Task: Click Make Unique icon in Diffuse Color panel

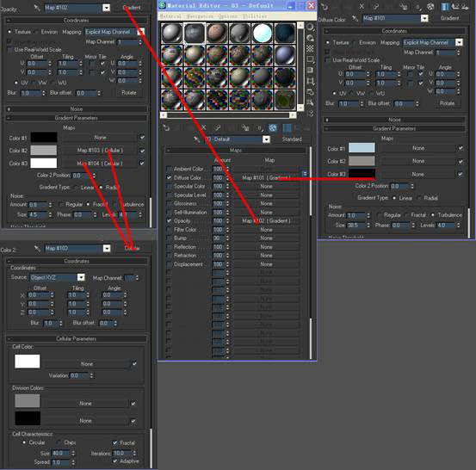Action: pos(376,7)
